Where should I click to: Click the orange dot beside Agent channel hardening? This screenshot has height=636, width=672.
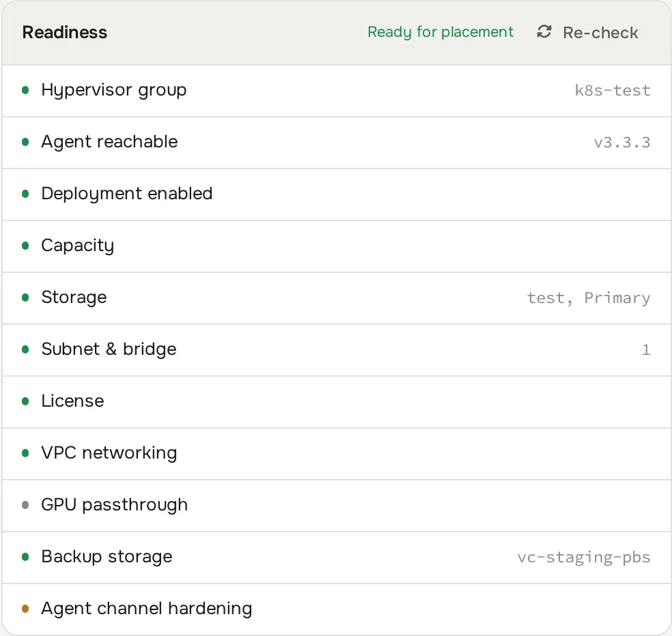(x=25, y=609)
